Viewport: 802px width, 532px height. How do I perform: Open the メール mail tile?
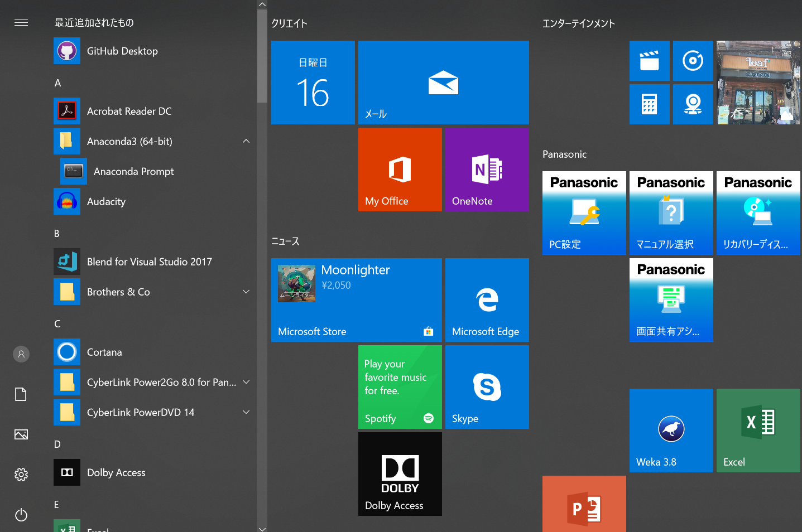tap(444, 83)
